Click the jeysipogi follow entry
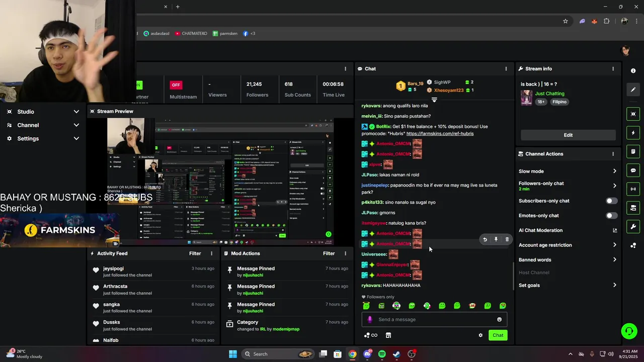Image resolution: width=644 pixels, height=362 pixels. click(x=152, y=271)
